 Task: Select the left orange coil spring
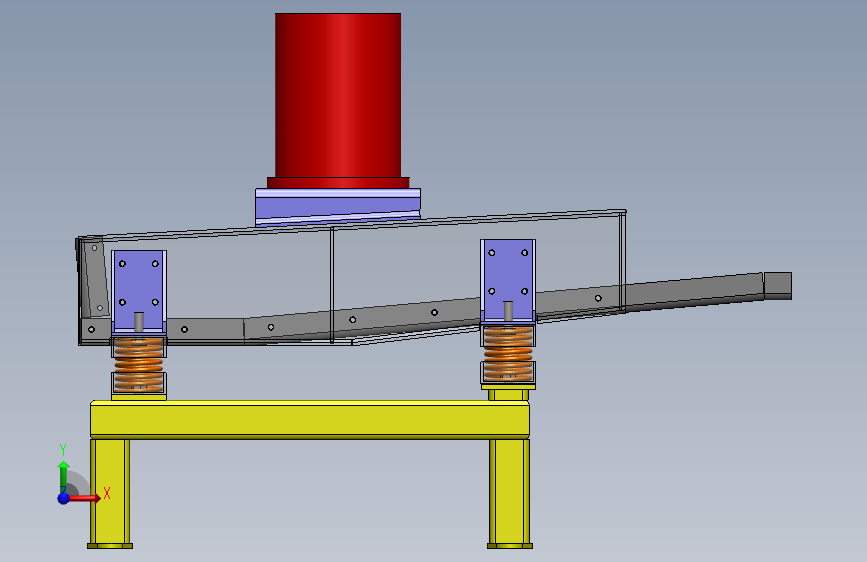139,365
